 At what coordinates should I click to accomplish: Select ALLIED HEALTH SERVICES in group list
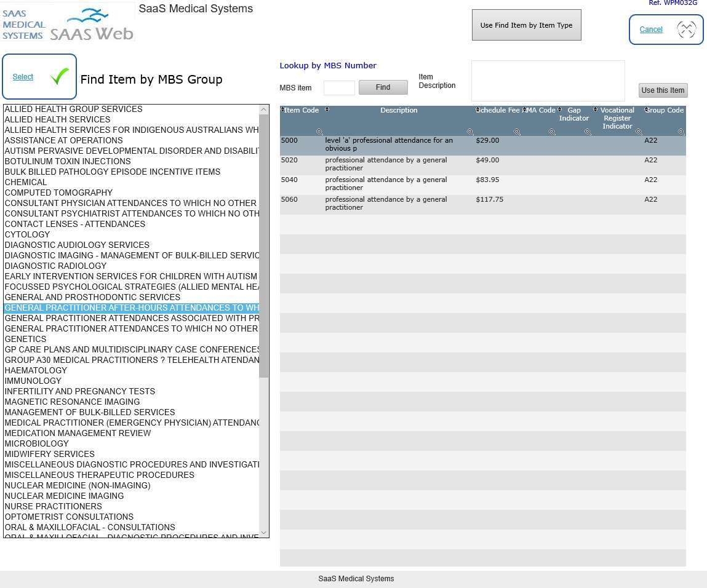pyautogui.click(x=131, y=119)
